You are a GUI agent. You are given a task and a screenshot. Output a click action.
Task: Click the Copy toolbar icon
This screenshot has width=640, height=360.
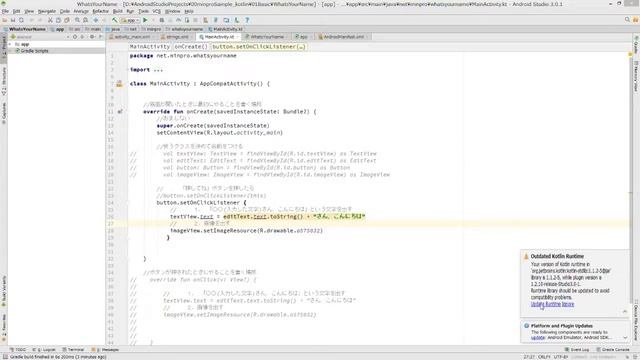tap(58, 20)
